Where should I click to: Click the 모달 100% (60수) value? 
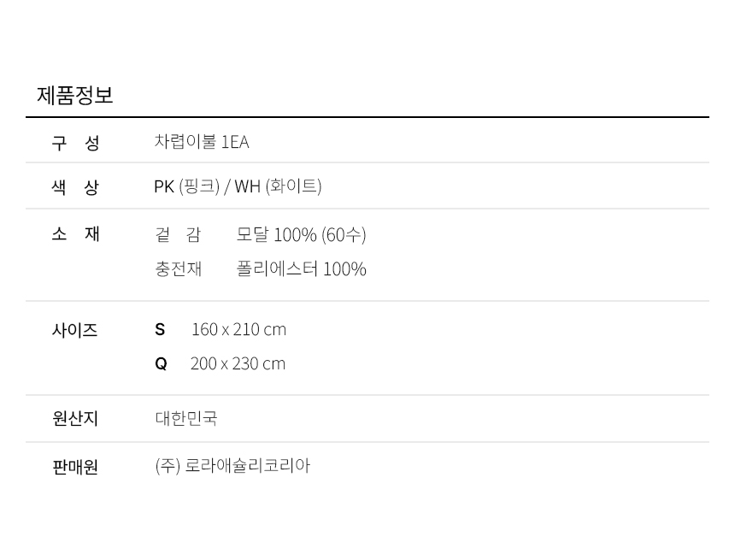301,235
